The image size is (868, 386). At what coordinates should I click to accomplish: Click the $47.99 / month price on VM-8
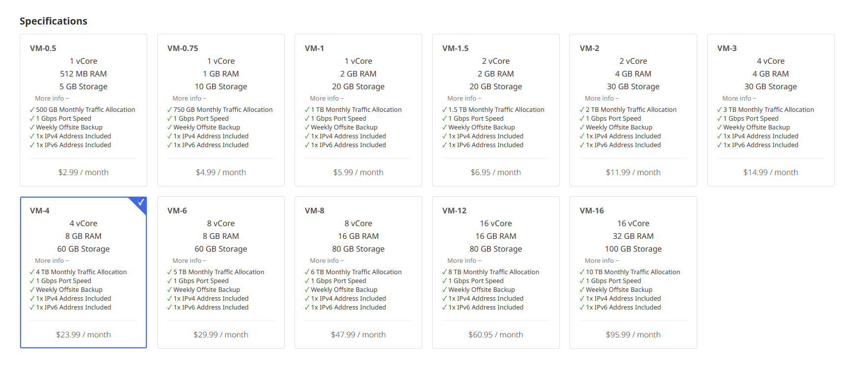pyautogui.click(x=358, y=335)
